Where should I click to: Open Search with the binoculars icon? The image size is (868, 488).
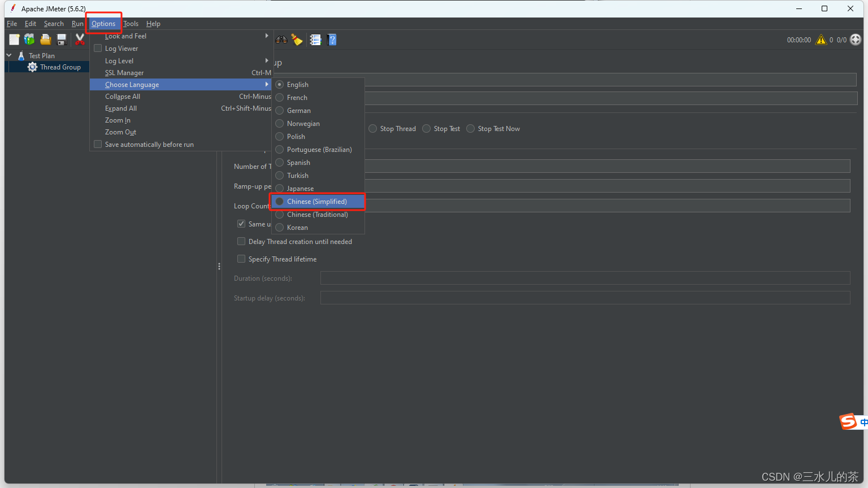pos(281,40)
